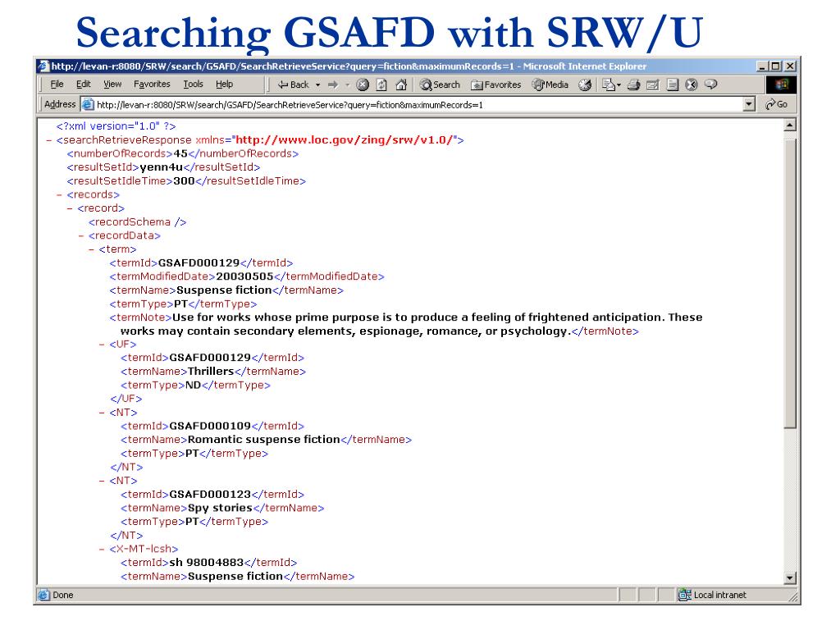This screenshot has height=630, width=840.
Task: Collapse the recordData element
Action: (81, 235)
